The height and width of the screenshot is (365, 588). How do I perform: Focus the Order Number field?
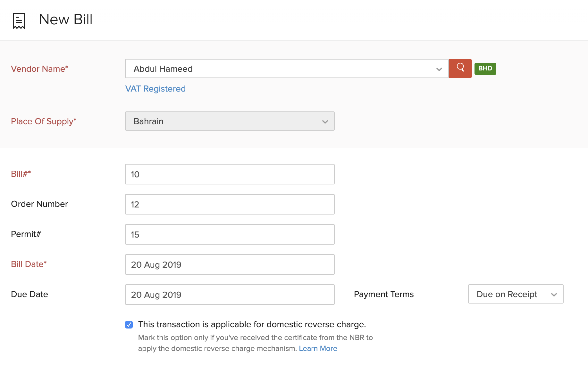[x=230, y=204]
